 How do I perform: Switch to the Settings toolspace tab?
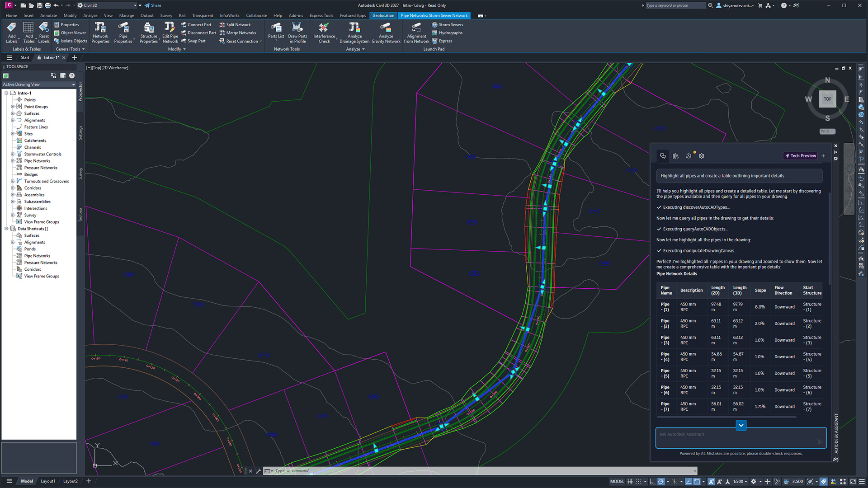pyautogui.click(x=80, y=133)
